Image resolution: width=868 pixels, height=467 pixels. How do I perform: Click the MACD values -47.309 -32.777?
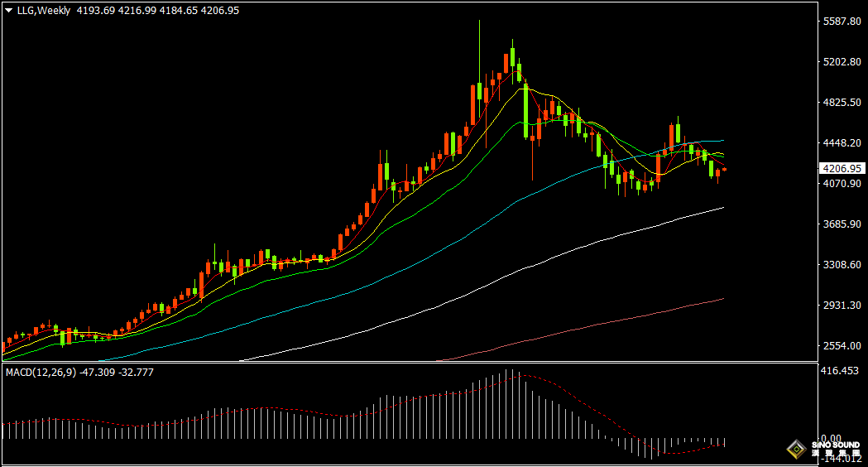(x=117, y=373)
